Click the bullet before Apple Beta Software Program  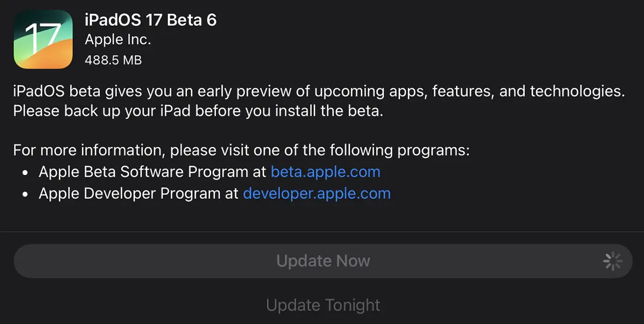26,172
